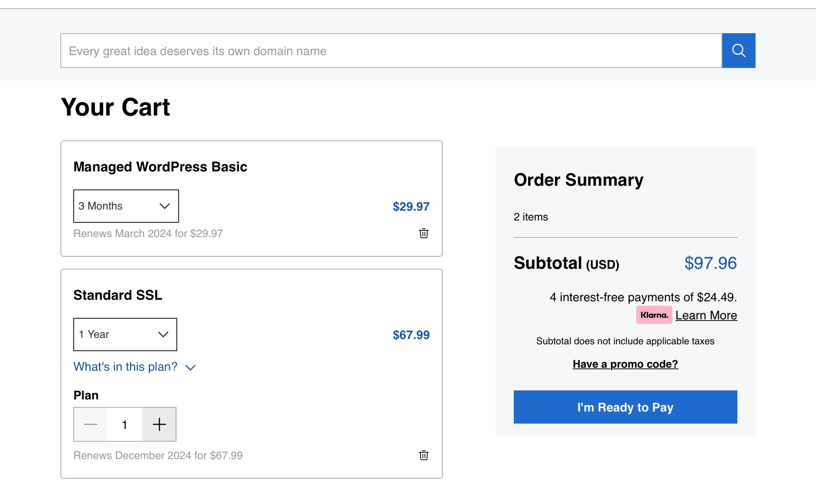816x504 pixels.
Task: Open Klarna's Learn More link
Action: point(706,315)
